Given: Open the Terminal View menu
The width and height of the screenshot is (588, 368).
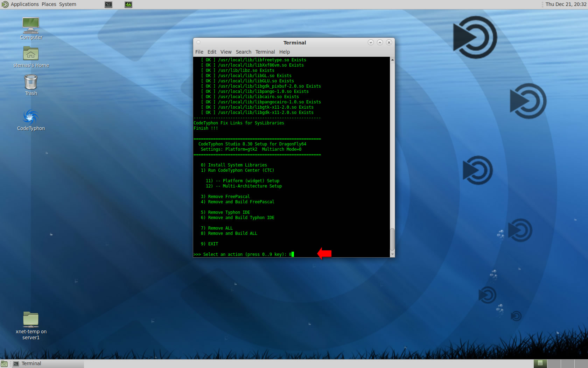Looking at the screenshot, I should pyautogui.click(x=226, y=52).
